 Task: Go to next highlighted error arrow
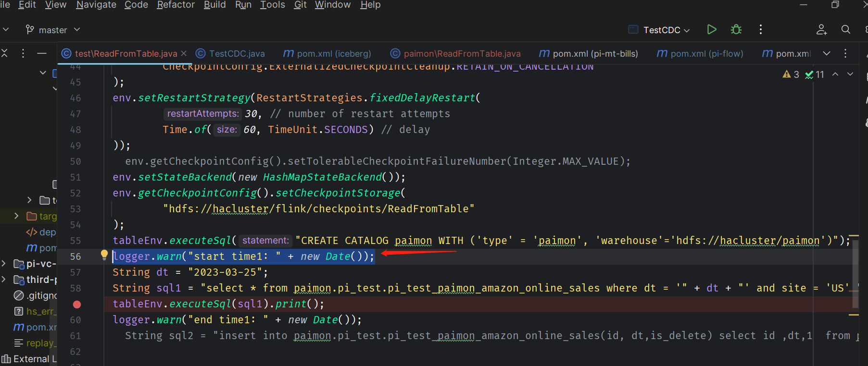pos(850,74)
